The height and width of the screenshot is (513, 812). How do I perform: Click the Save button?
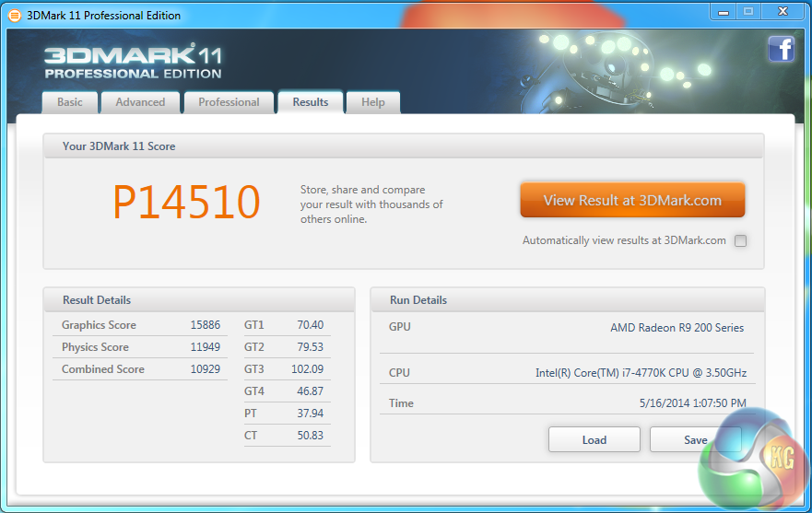[691, 439]
